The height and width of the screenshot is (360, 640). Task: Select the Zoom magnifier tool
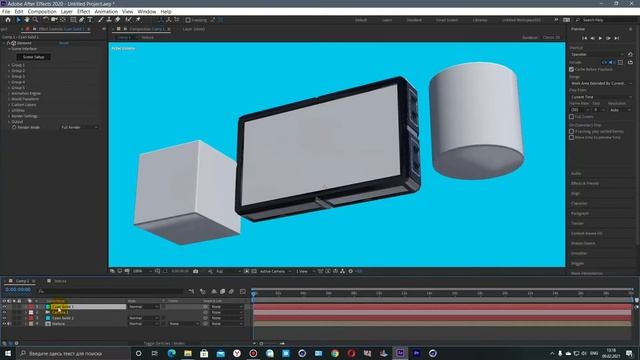(36, 20)
